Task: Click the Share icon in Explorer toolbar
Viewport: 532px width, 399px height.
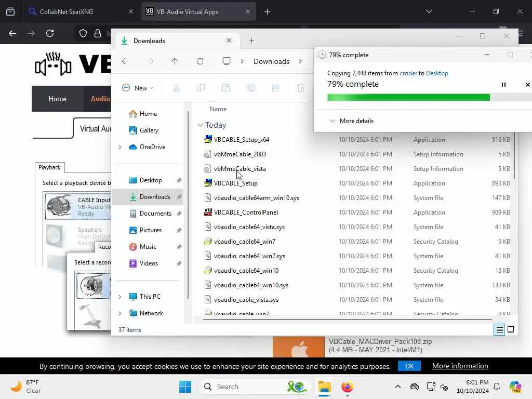Action: coord(275,88)
